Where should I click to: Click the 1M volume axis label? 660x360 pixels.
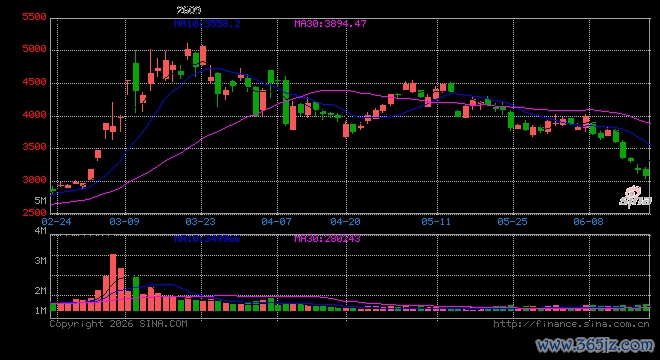click(40, 311)
